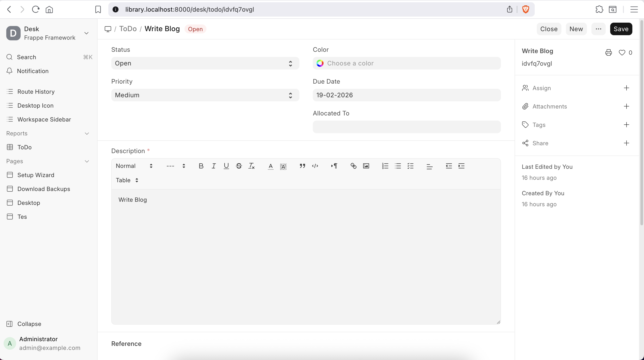Insert an image into the description

point(366,166)
